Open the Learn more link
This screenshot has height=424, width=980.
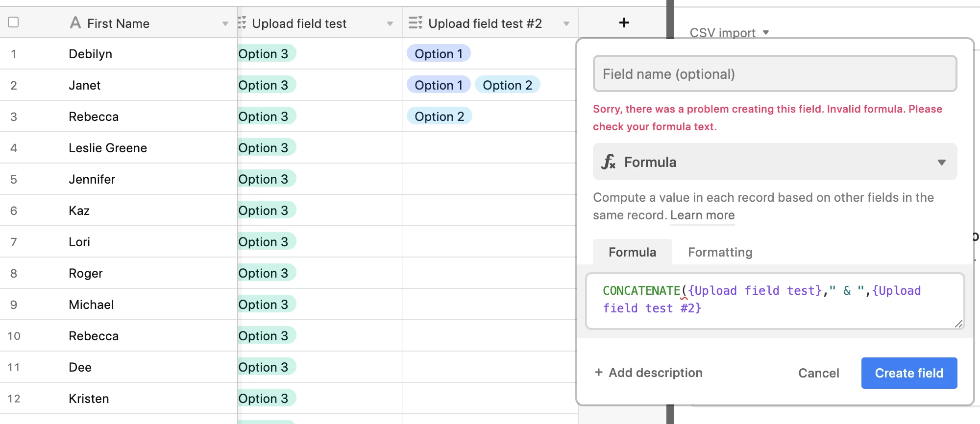point(702,215)
